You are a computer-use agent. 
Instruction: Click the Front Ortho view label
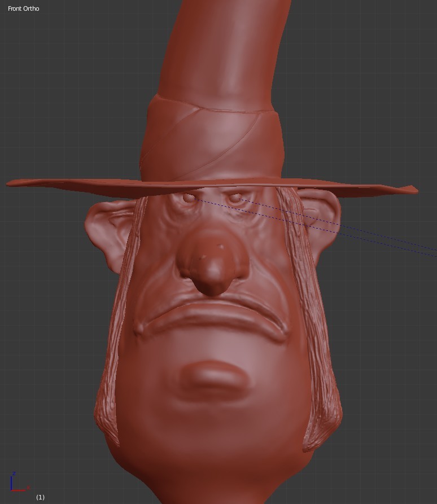click(x=24, y=8)
